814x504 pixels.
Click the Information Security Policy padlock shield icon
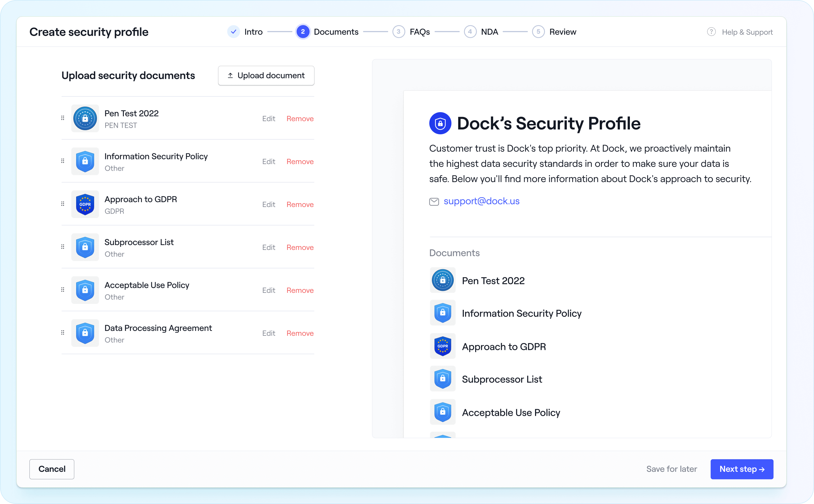pyautogui.click(x=85, y=161)
